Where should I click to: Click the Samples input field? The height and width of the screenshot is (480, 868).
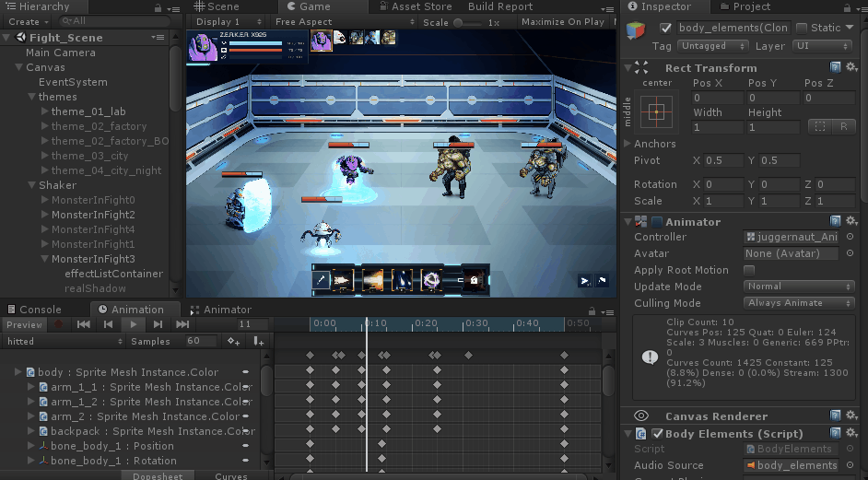(x=196, y=342)
